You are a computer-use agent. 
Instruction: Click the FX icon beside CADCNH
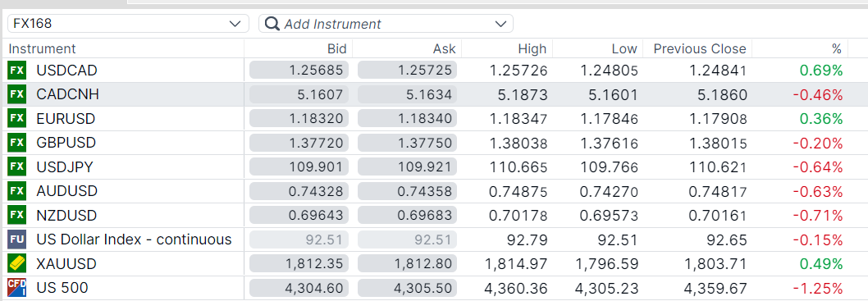coord(16,94)
